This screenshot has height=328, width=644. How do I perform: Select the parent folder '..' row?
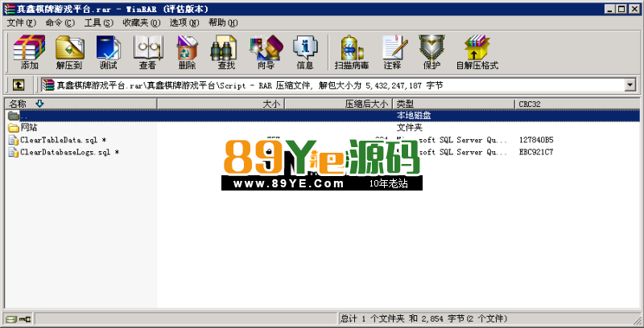(x=322, y=116)
